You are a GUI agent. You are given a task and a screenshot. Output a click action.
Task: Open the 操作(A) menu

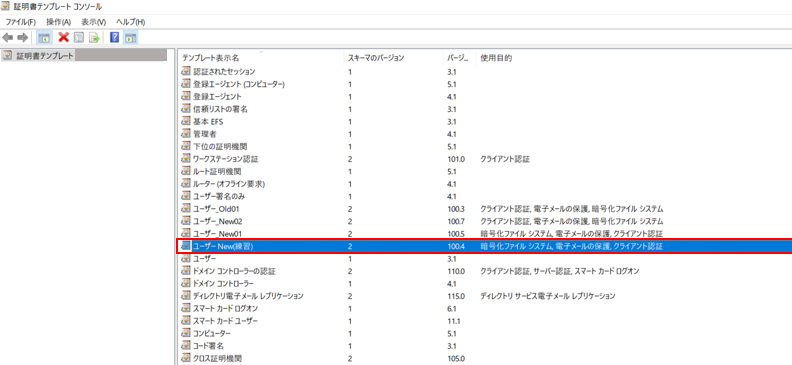point(59,22)
